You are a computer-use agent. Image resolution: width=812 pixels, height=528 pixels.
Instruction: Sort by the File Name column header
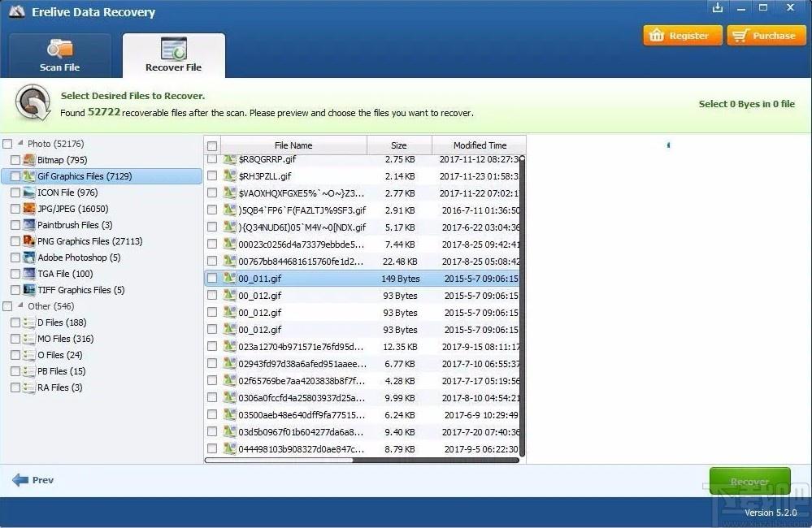pos(293,145)
